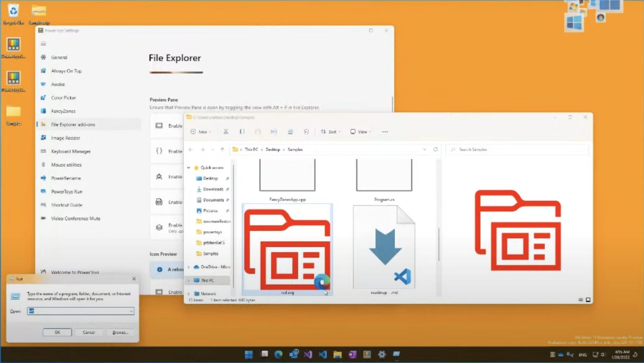Collapse the Quick access tree node
Screen dimensions: 644x363
[x=189, y=167]
